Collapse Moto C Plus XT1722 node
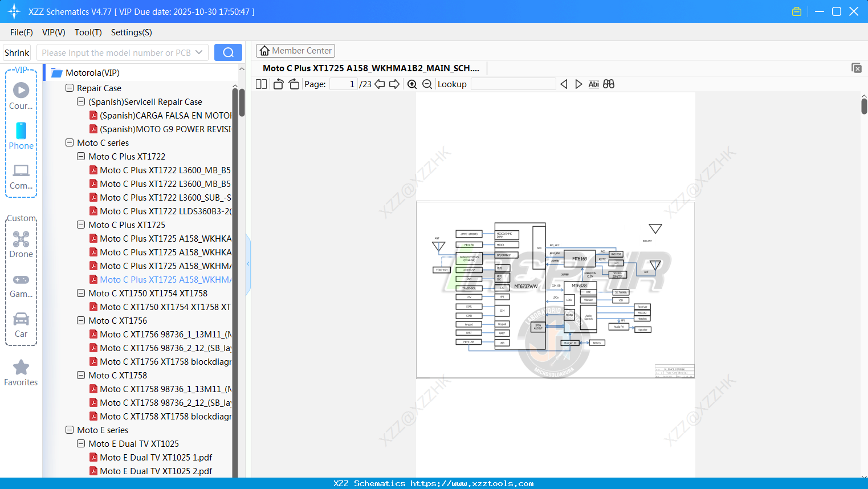The width and height of the screenshot is (868, 489). tap(81, 157)
